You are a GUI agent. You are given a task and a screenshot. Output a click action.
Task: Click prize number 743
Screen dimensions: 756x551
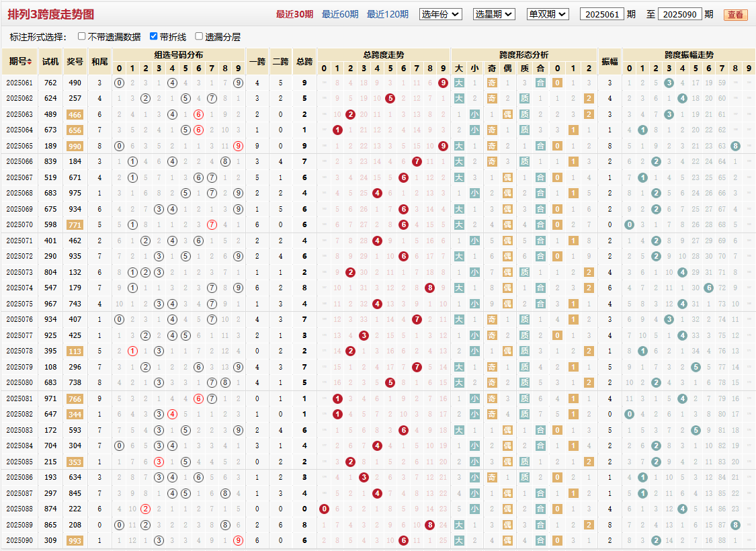pyautogui.click(x=75, y=304)
